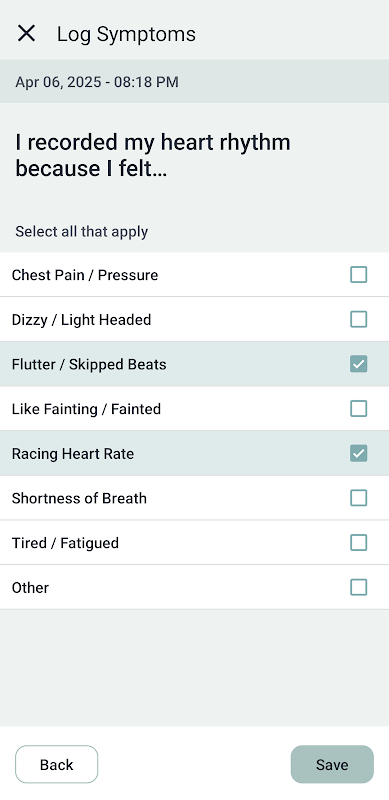Mark the Shortness of Breath checkbox
This screenshot has height=800, width=389.
coord(358,498)
